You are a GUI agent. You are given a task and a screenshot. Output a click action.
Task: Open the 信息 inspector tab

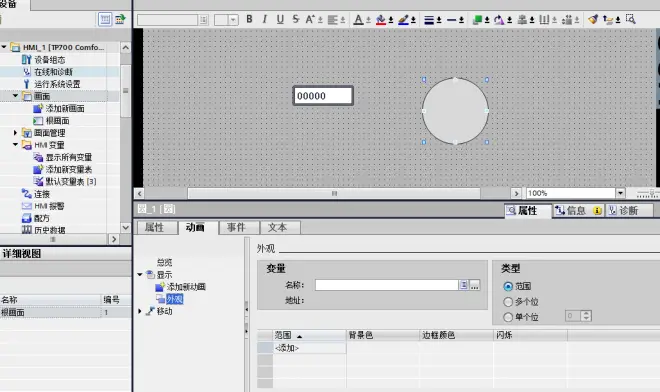point(578,211)
